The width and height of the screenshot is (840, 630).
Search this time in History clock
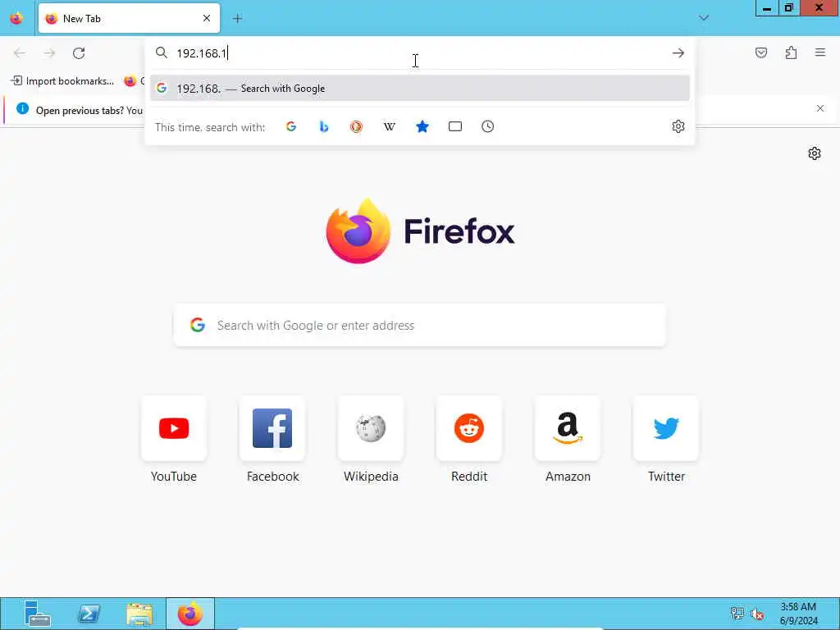487,126
